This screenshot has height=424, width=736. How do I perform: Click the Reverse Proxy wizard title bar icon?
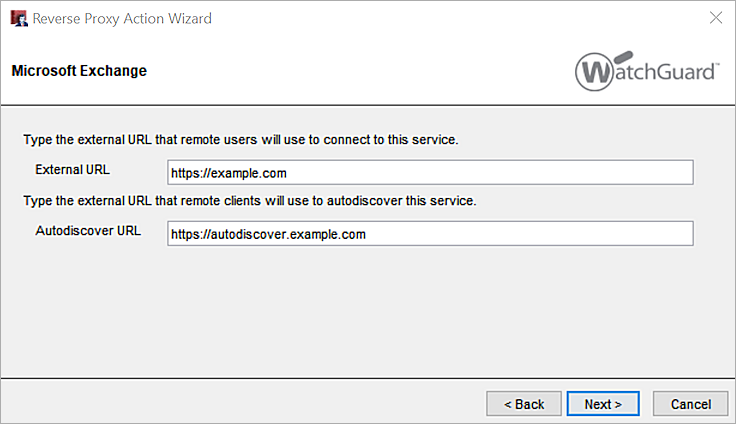pos(18,18)
